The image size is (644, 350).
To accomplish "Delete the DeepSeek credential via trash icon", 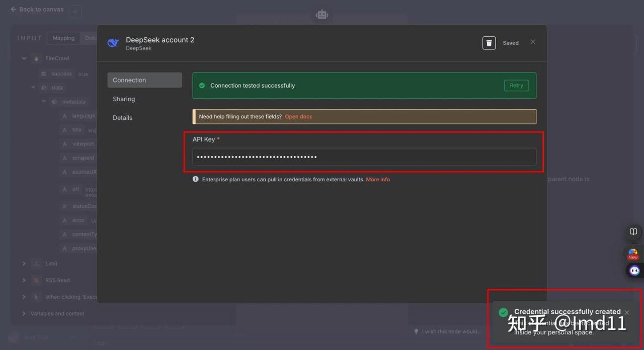I will pos(489,43).
